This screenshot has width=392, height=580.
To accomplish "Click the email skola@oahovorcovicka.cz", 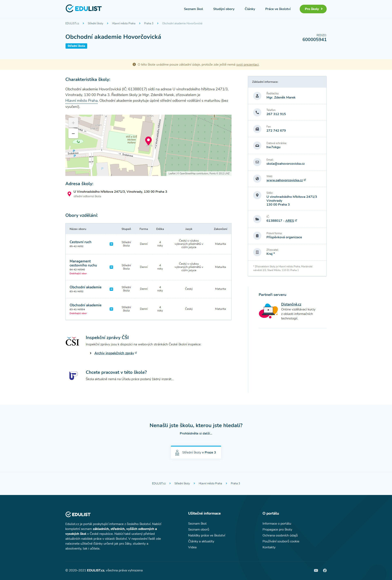I will (x=285, y=164).
